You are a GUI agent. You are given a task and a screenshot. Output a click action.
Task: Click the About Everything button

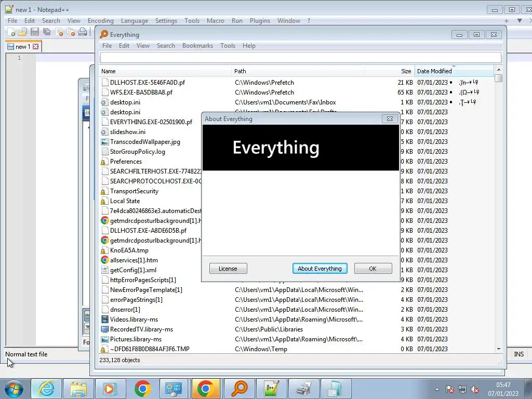pos(320,269)
